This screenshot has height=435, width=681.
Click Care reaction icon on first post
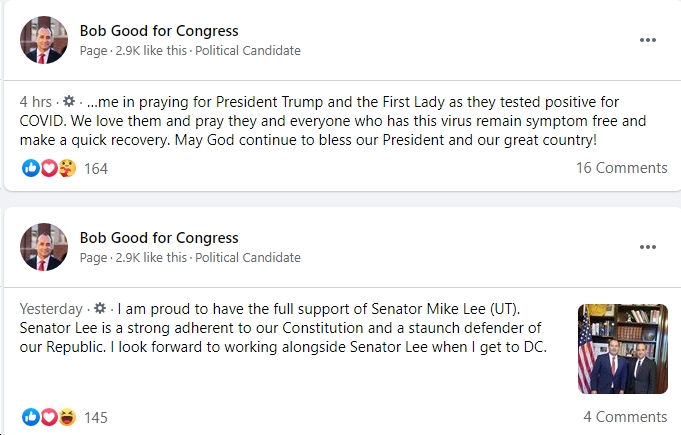(67, 168)
